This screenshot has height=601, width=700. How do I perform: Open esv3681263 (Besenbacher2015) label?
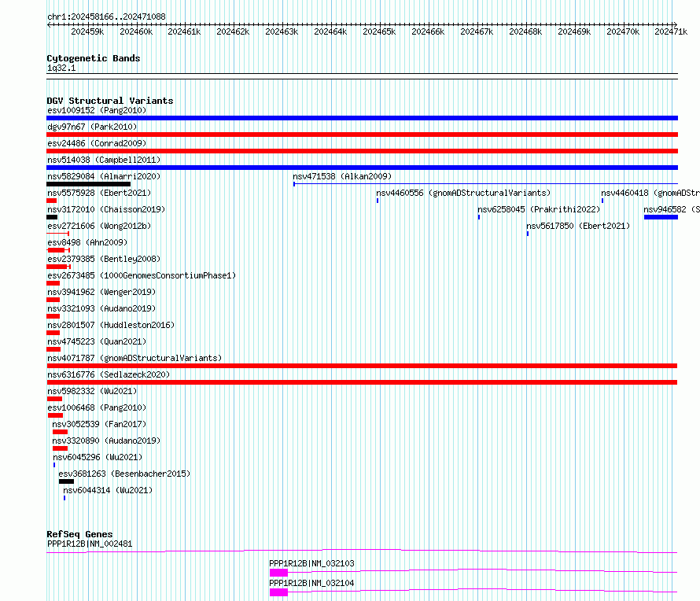[x=124, y=474]
